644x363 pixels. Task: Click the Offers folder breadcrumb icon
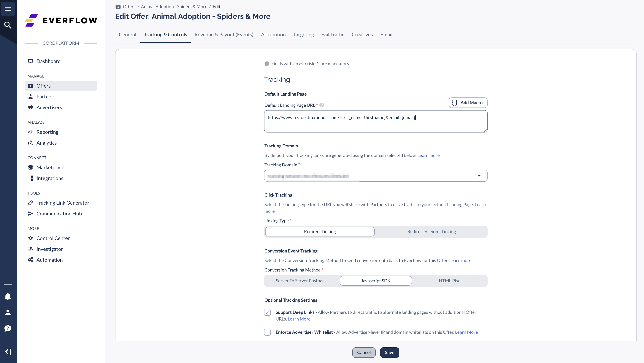(118, 7)
